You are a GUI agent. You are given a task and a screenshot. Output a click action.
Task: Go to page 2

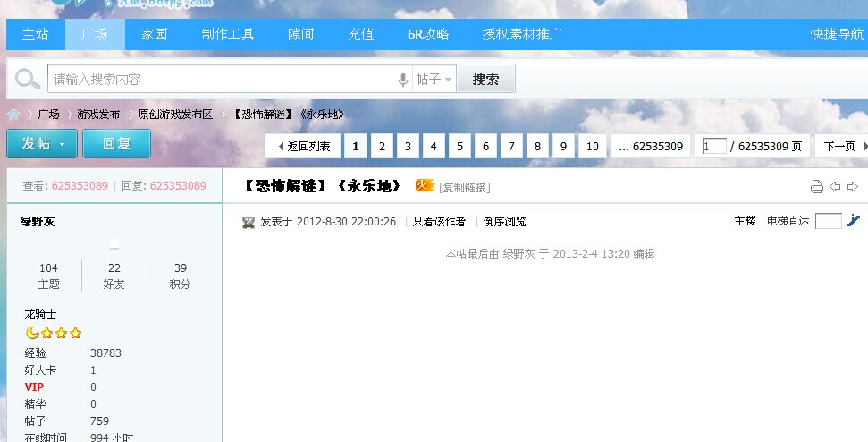point(382,146)
